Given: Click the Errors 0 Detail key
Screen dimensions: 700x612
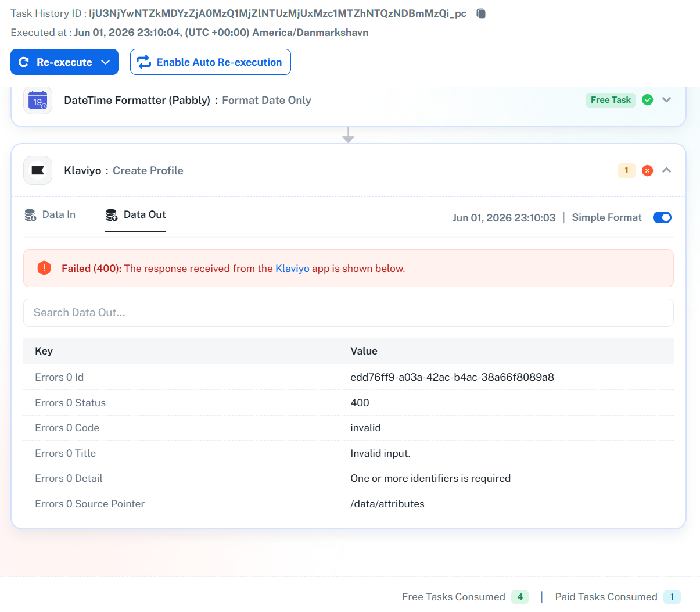Looking at the screenshot, I should [69, 478].
